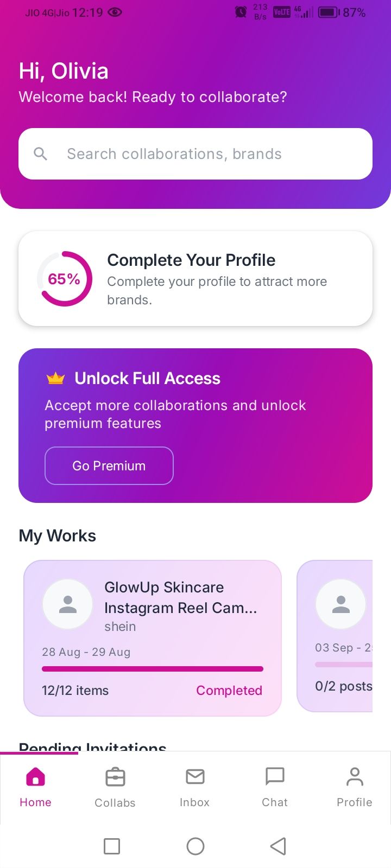Click the GlowUp campaign progress bar
Image resolution: width=391 pixels, height=868 pixels.
(x=153, y=669)
